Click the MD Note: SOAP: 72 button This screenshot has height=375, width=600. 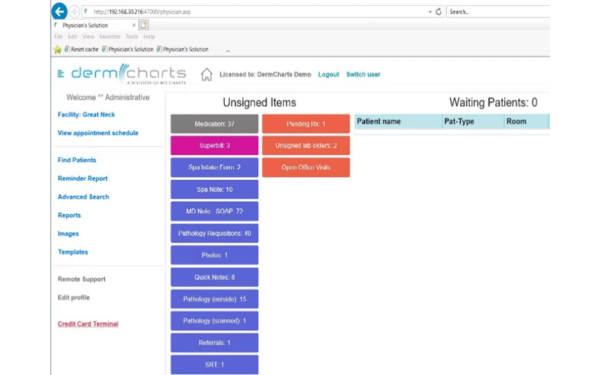[214, 211]
